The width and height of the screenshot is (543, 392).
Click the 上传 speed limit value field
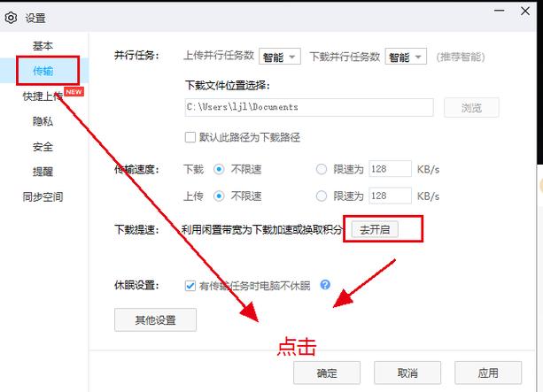coord(391,196)
